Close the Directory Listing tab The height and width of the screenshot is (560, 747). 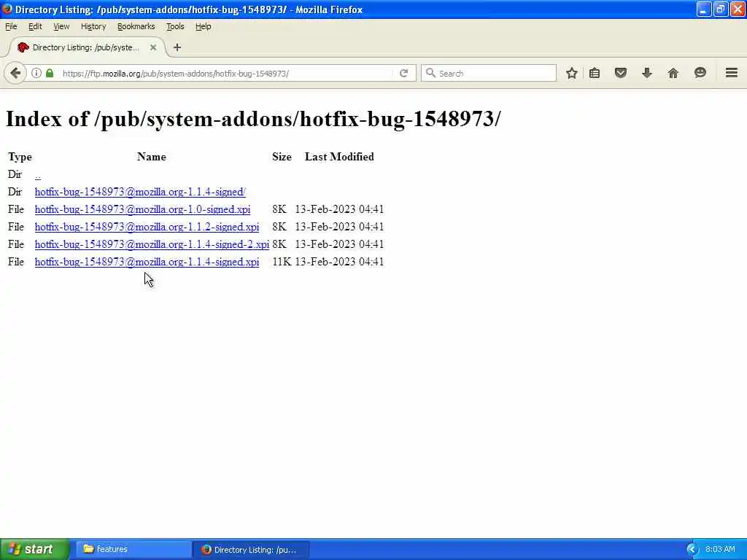153,47
